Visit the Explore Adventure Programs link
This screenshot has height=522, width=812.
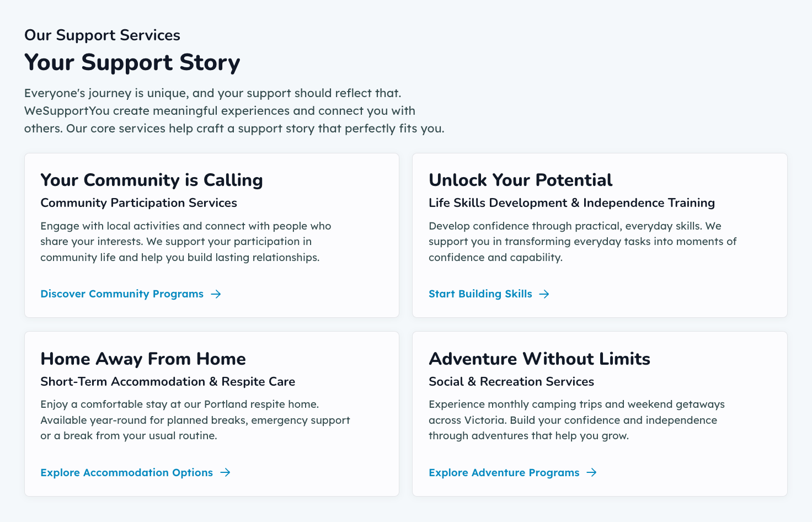[513, 472]
